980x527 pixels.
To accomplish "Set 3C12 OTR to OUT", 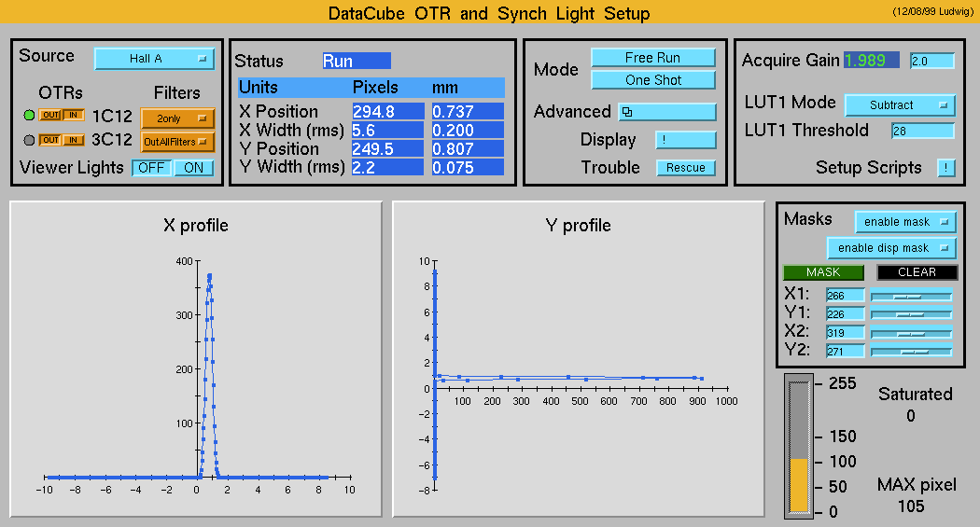I will pos(50,140).
